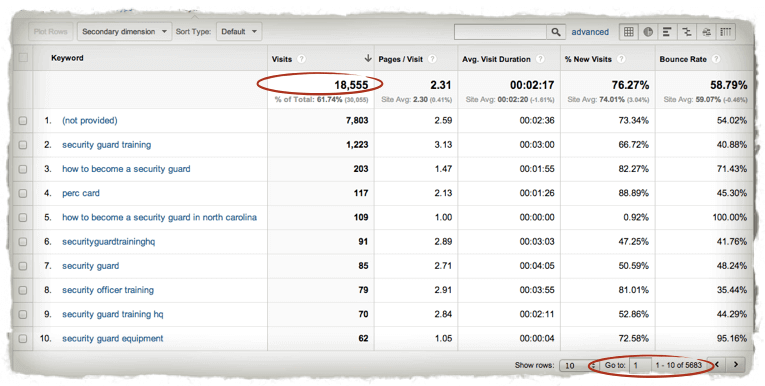The height and width of the screenshot is (386, 765).
Task: Click the magnifier search button
Action: [556, 32]
